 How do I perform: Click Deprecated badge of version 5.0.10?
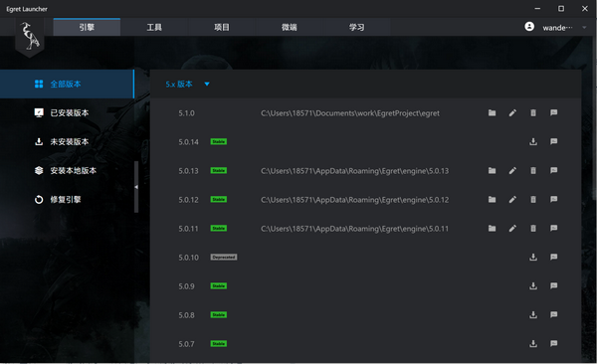224,257
